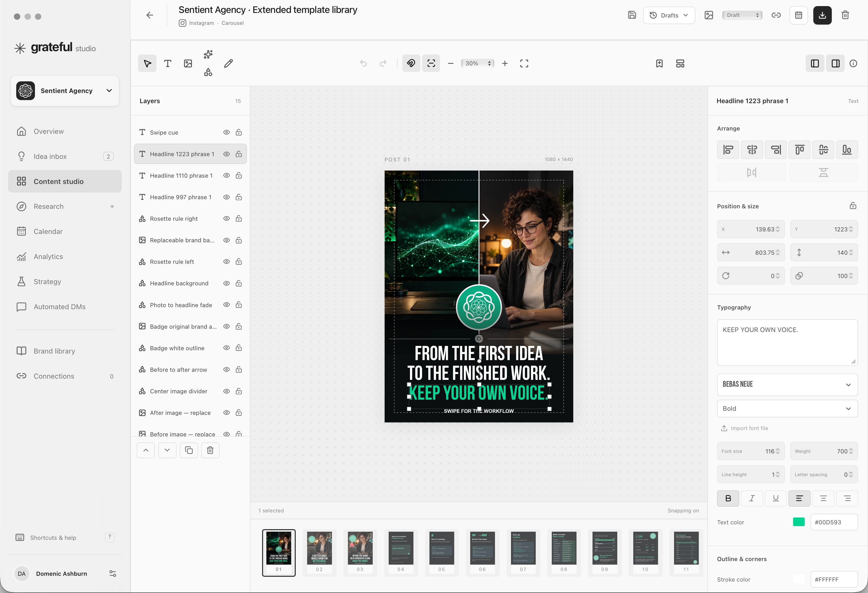Go to Research in the sidebar
The height and width of the screenshot is (593, 868).
coord(65,206)
